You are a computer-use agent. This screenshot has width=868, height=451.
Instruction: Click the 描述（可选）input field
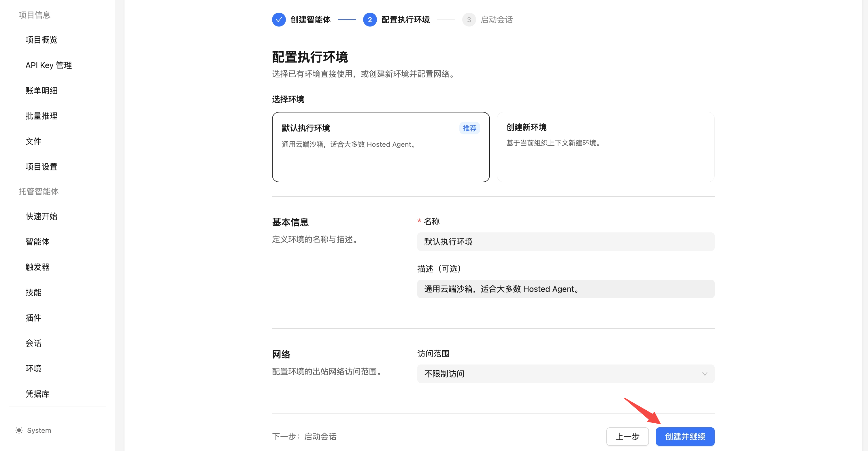coord(565,289)
